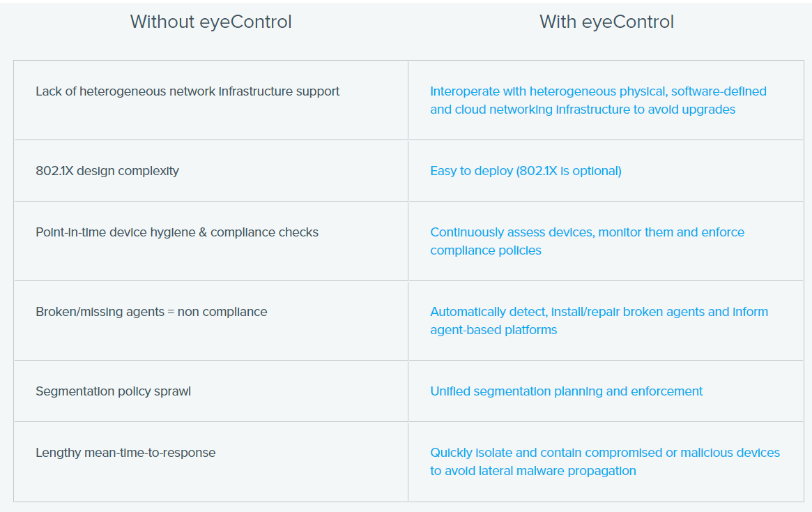The width and height of the screenshot is (812, 512).
Task: Click 'Unified segmentation planning and enforcement'
Action: pyautogui.click(x=567, y=391)
